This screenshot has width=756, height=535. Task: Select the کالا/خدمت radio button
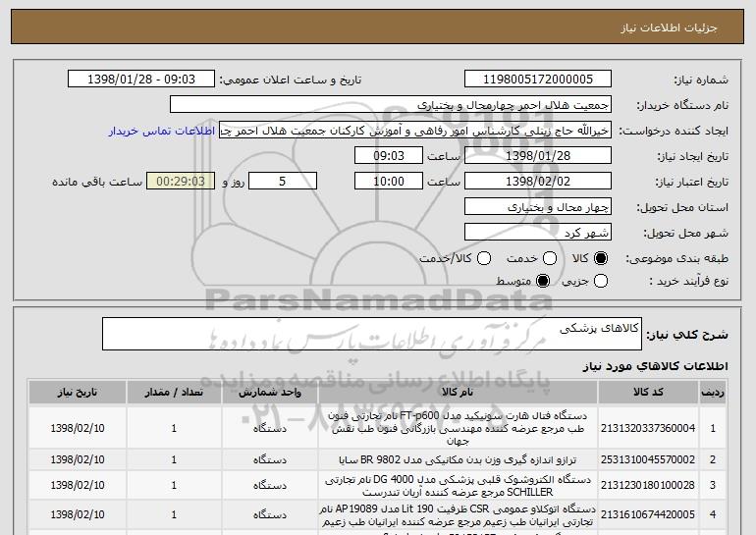(x=484, y=258)
